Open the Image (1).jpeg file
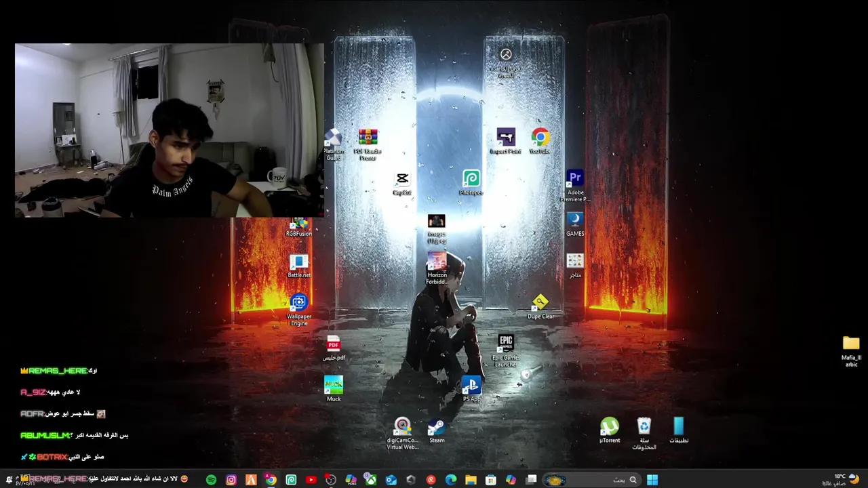 [437, 228]
